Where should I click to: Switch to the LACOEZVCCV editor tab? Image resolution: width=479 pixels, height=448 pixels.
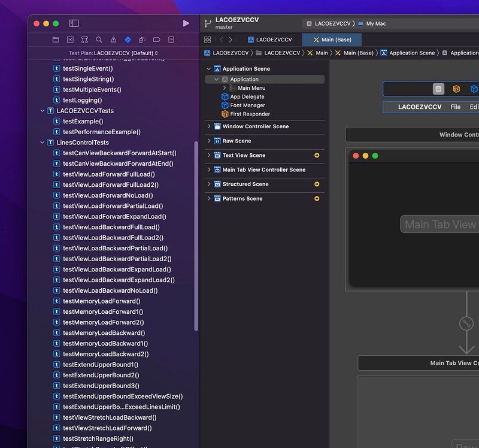click(270, 40)
